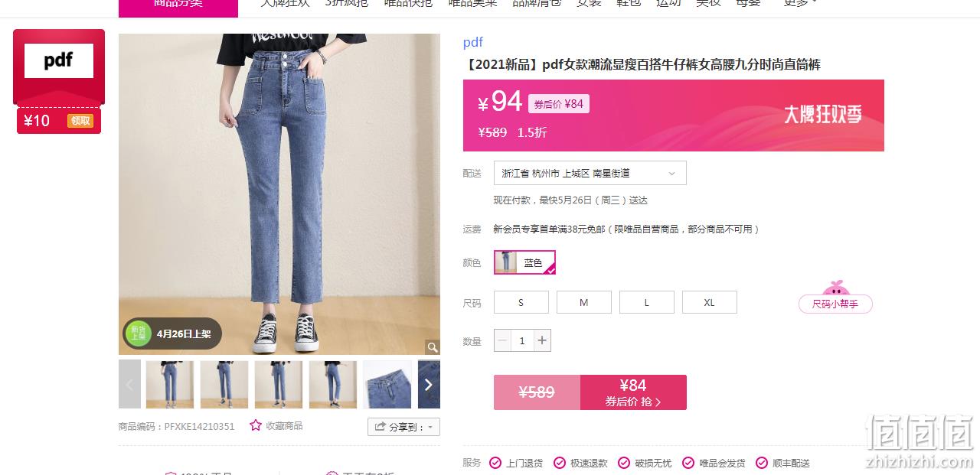Choose size XL option
Screen dimensions: 980x475
pos(710,302)
